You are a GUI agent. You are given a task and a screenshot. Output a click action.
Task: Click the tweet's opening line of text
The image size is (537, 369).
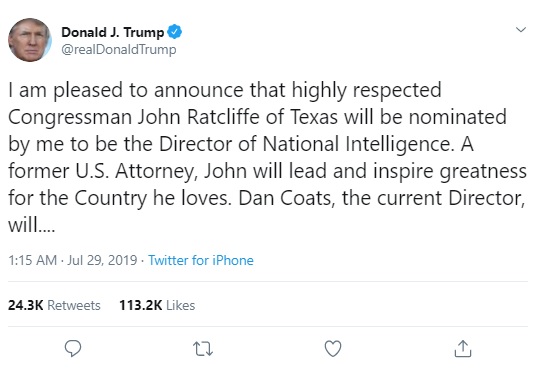[225, 91]
